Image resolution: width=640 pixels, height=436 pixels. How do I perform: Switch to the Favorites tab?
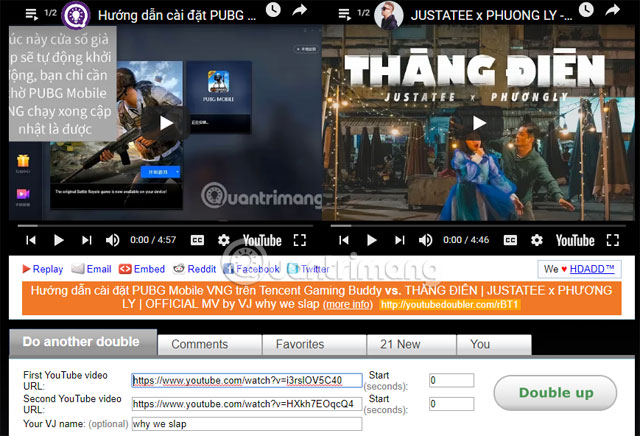(x=314, y=345)
